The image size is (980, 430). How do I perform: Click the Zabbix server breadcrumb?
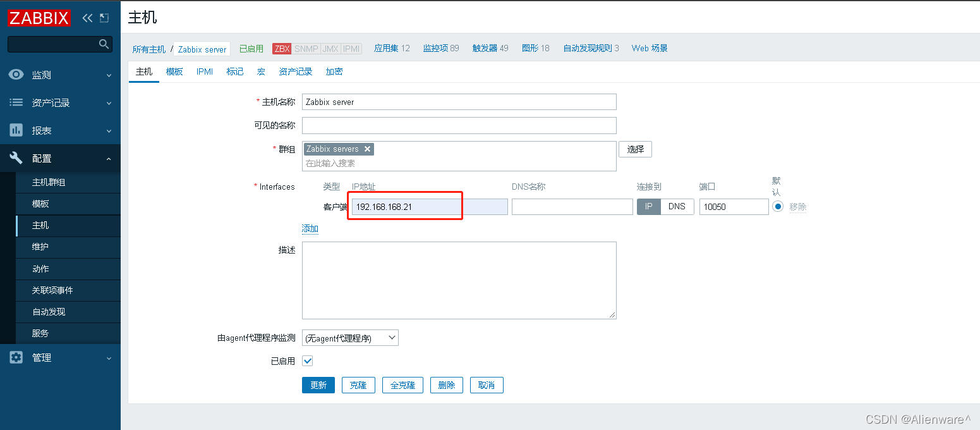[x=202, y=49]
